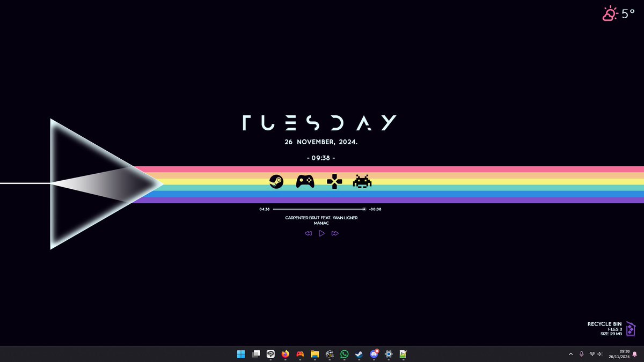Launch Clip Studio Paint from the taskbar
Screen dimensions: 644x362
(270, 354)
